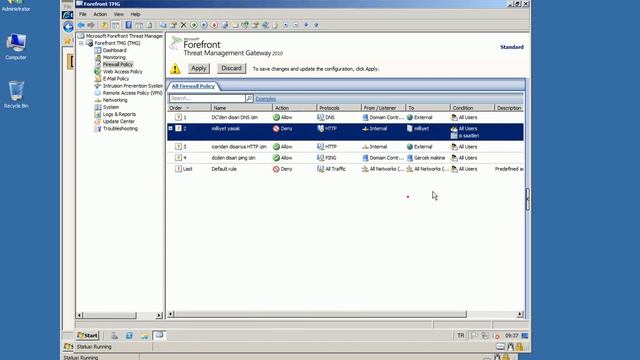Click tree pane scroll left arrow
The image size is (640, 360).
(80, 315)
